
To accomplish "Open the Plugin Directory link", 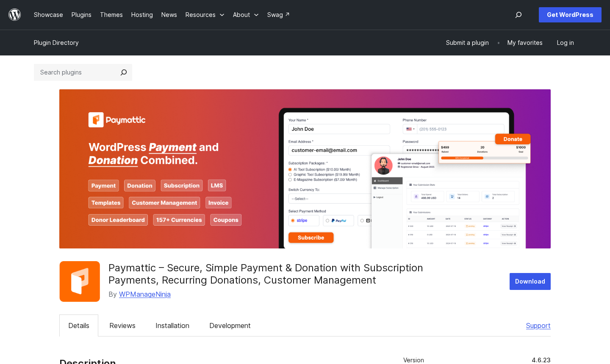I will tap(56, 43).
